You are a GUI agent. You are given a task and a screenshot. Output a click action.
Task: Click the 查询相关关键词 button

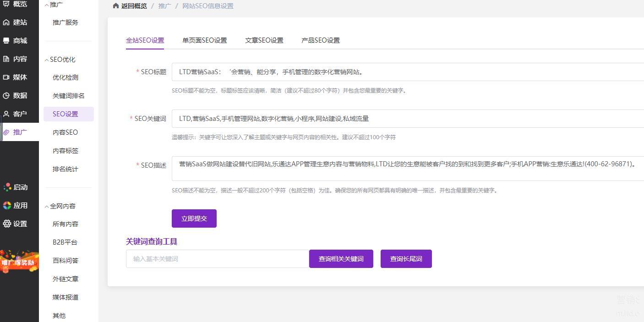pos(341,259)
